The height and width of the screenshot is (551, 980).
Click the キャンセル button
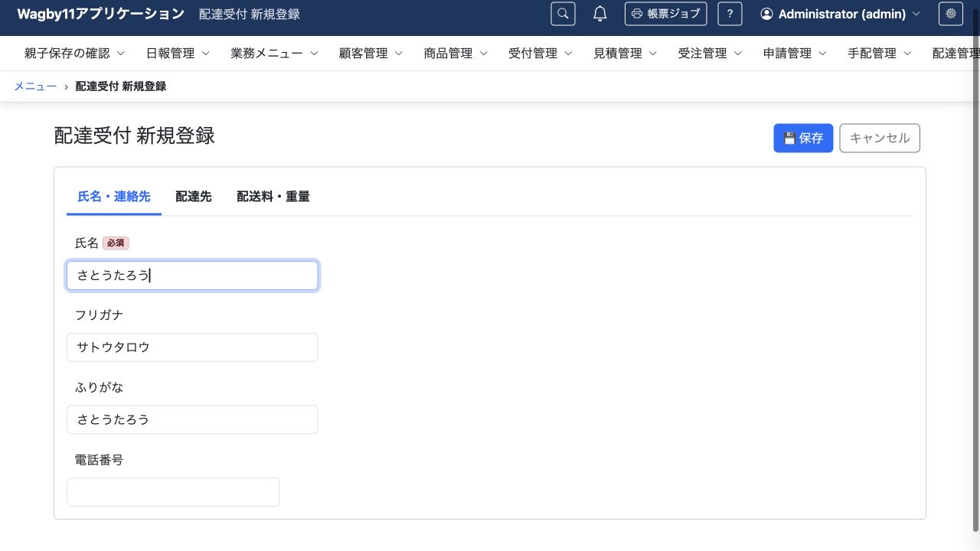(880, 139)
